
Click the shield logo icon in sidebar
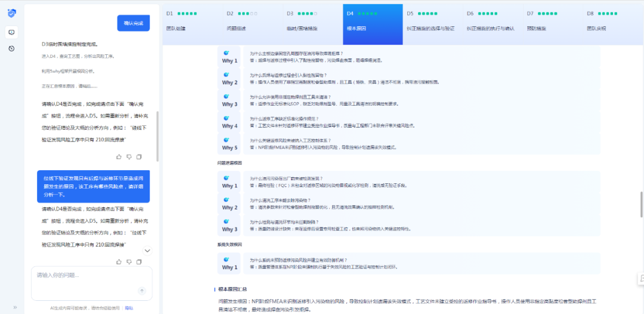pyautogui.click(x=12, y=14)
